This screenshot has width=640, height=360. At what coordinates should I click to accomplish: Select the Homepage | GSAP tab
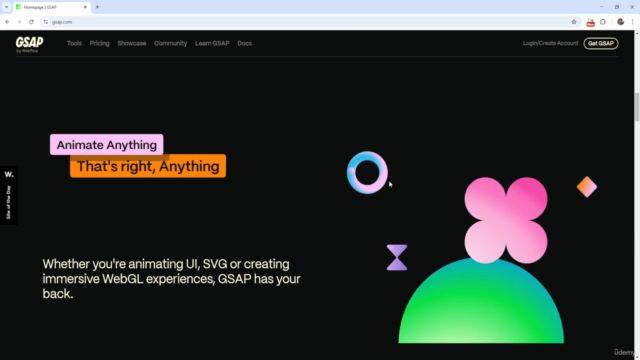[51, 7]
